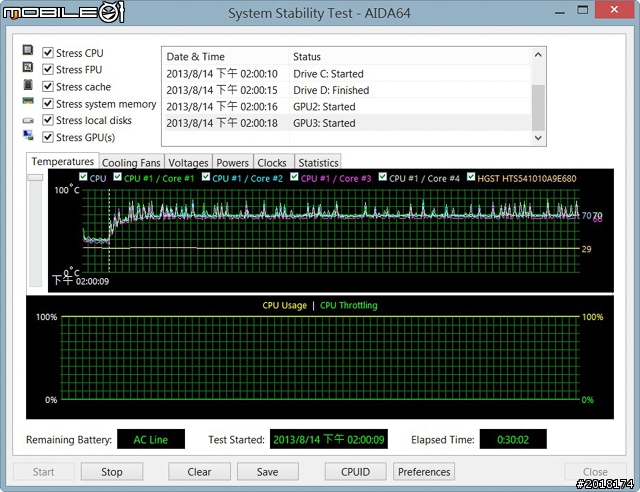Click the Clear button

[x=199, y=472]
